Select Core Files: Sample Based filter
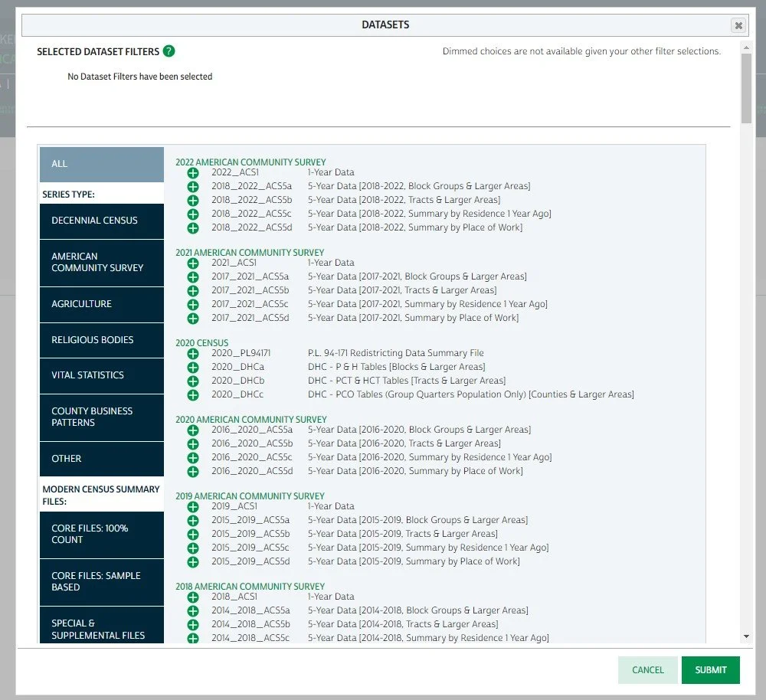The height and width of the screenshot is (700, 766). (x=102, y=582)
